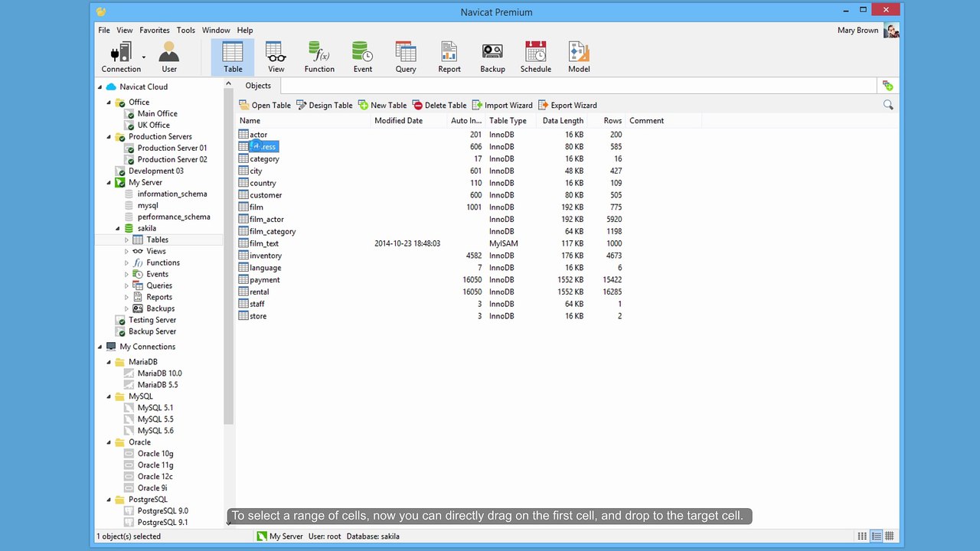This screenshot has height=551, width=980.
Task: Click the New Table button
Action: tap(383, 106)
